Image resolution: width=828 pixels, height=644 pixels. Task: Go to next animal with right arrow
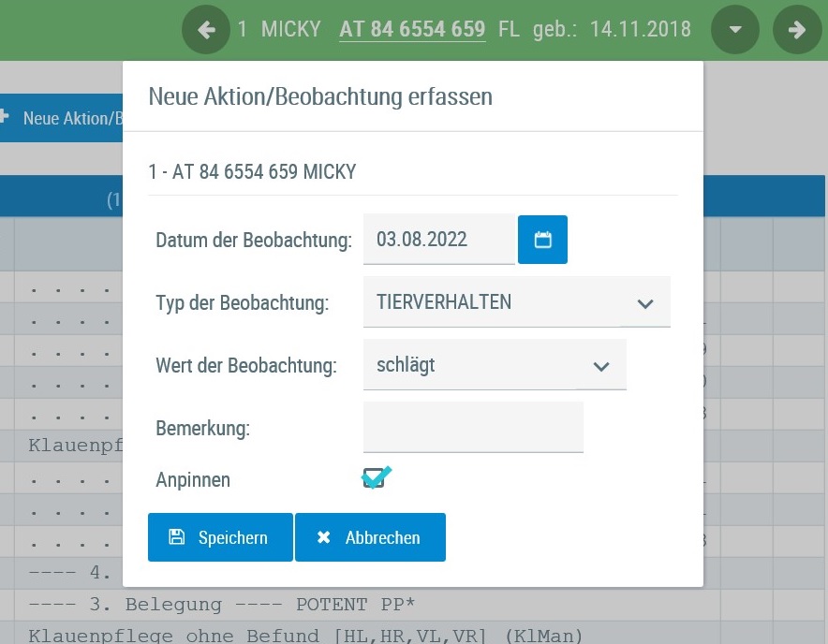796,30
